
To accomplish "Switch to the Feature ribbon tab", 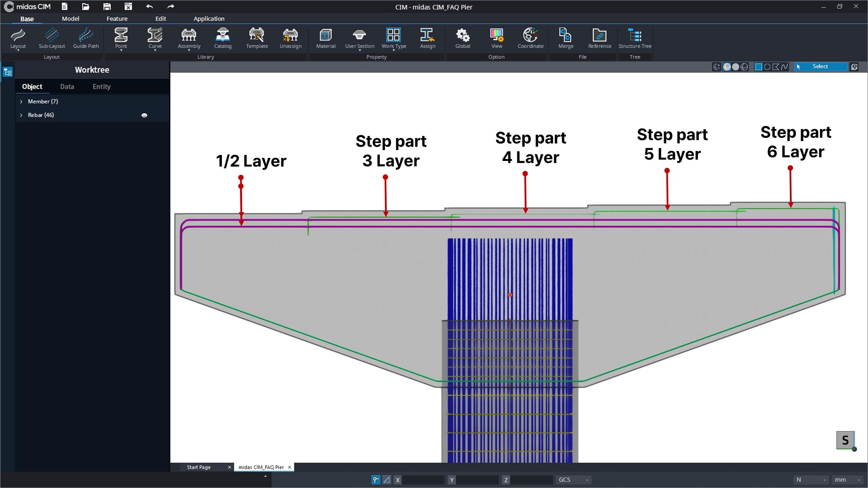I will [117, 19].
